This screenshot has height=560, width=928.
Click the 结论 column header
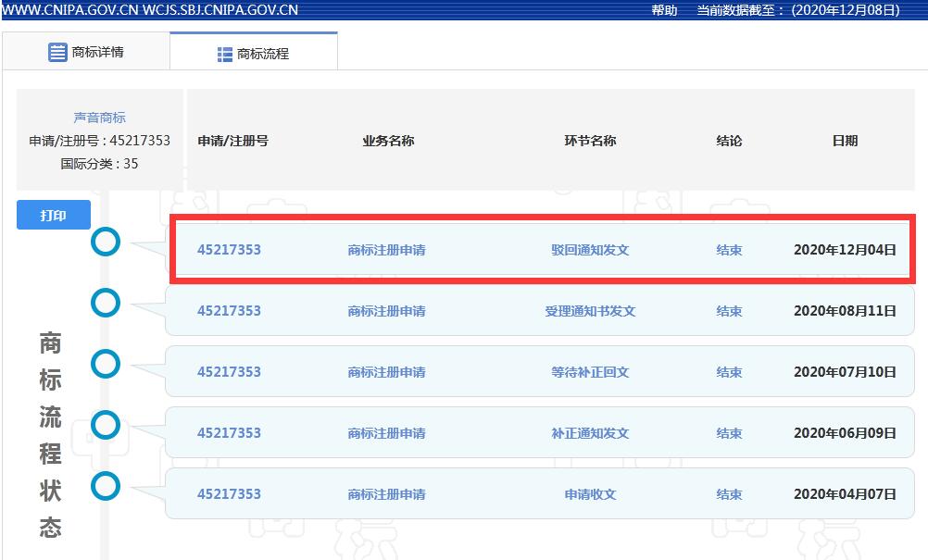pyautogui.click(x=728, y=141)
